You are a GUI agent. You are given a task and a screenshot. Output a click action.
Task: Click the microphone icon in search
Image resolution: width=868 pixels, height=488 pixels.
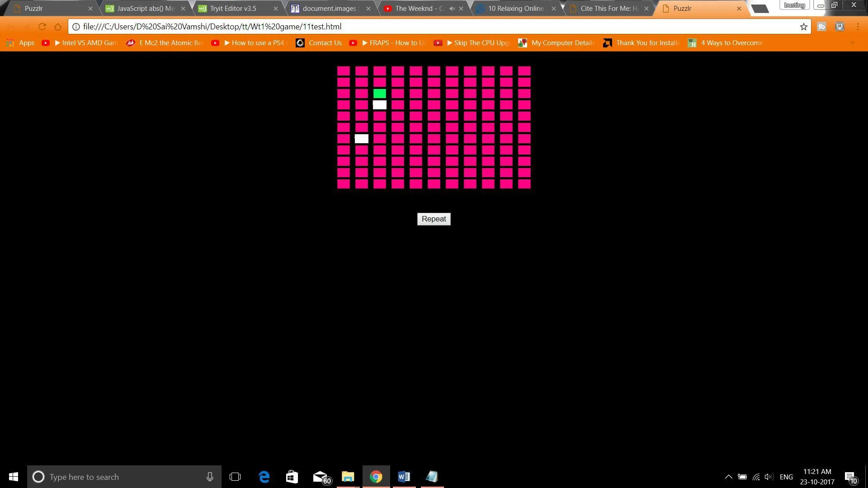[x=210, y=477]
